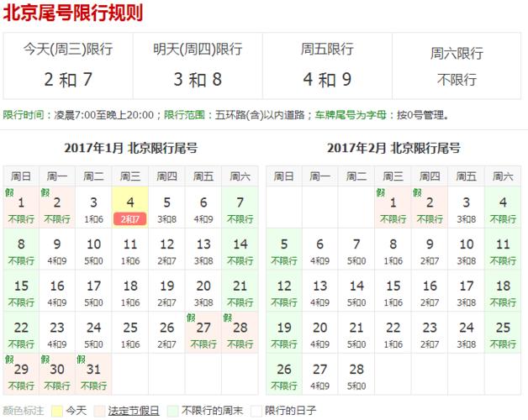Click the 周六限行 不限行 panel
The height and width of the screenshot is (420, 528).
457,66
